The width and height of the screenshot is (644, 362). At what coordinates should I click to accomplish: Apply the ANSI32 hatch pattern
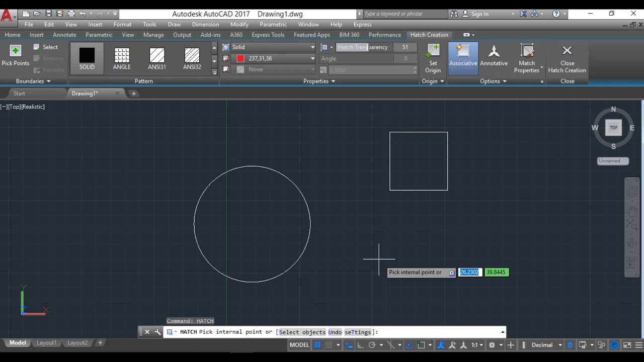[192, 58]
